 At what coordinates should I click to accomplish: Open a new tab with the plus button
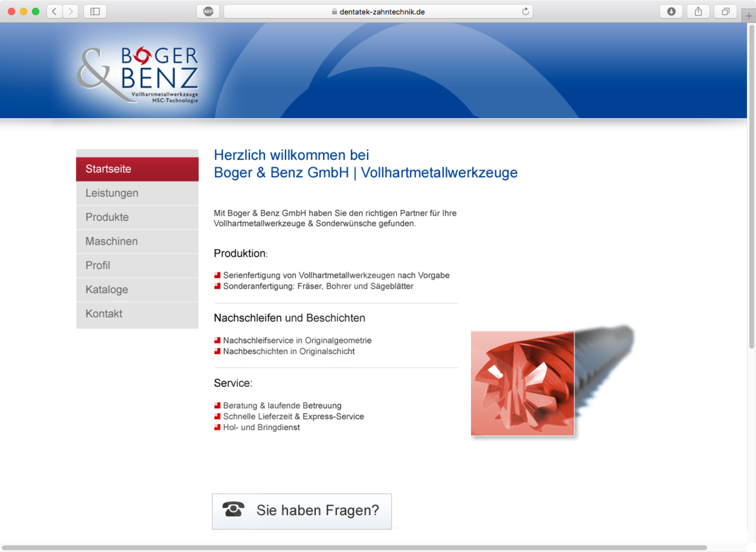click(x=749, y=16)
